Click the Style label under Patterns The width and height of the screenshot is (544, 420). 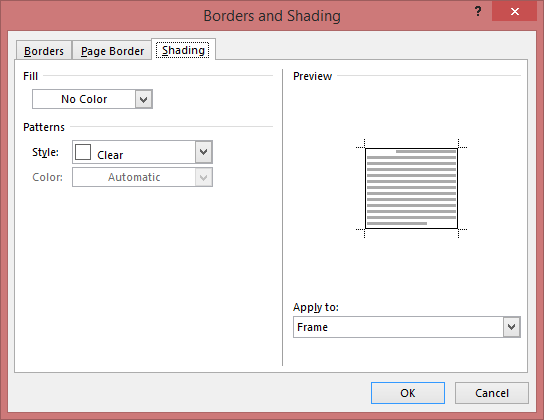(45, 152)
